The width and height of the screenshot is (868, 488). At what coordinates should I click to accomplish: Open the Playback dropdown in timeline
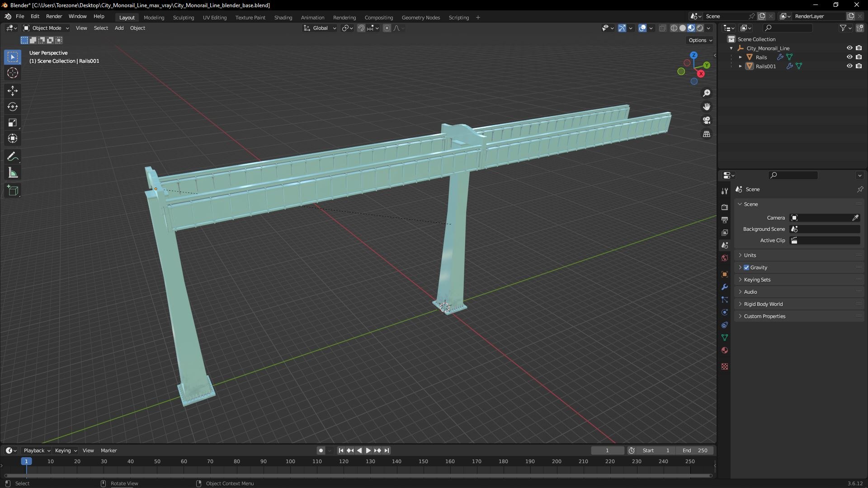37,450
